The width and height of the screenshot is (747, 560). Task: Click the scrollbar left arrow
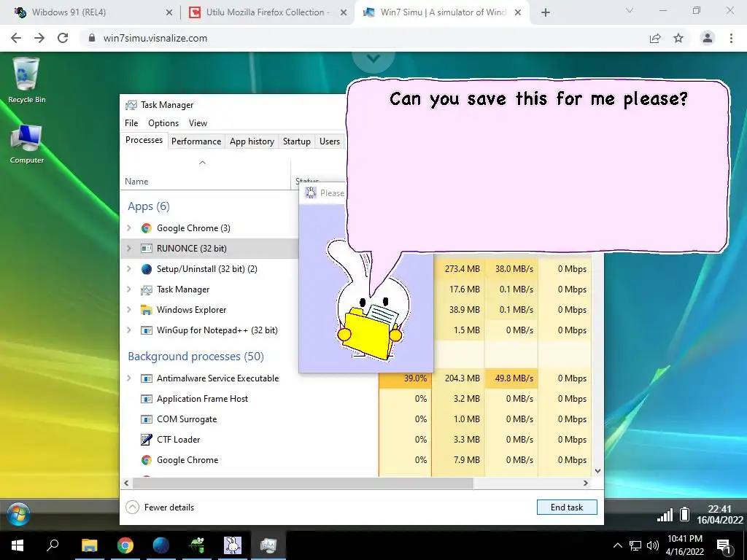126,483
